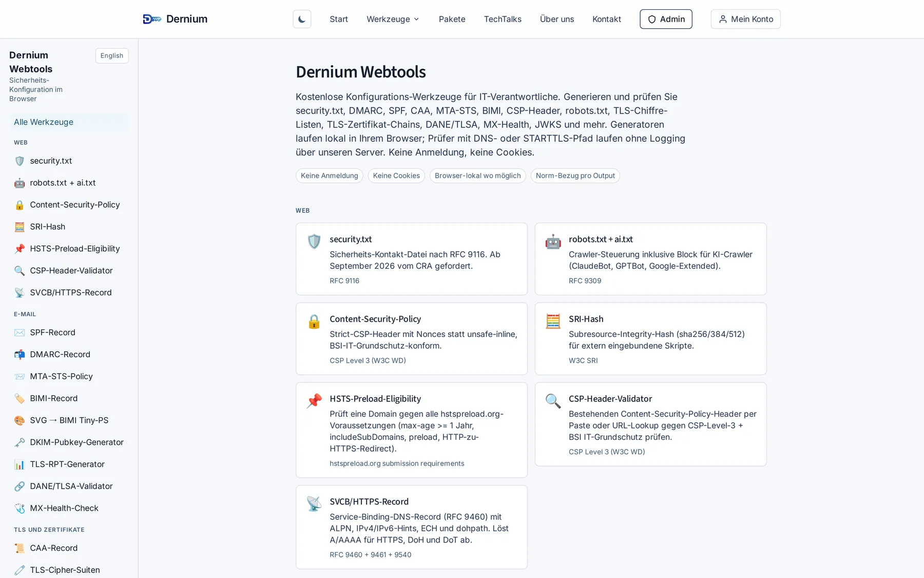Open the Werkzeuge dropdown menu

(393, 19)
